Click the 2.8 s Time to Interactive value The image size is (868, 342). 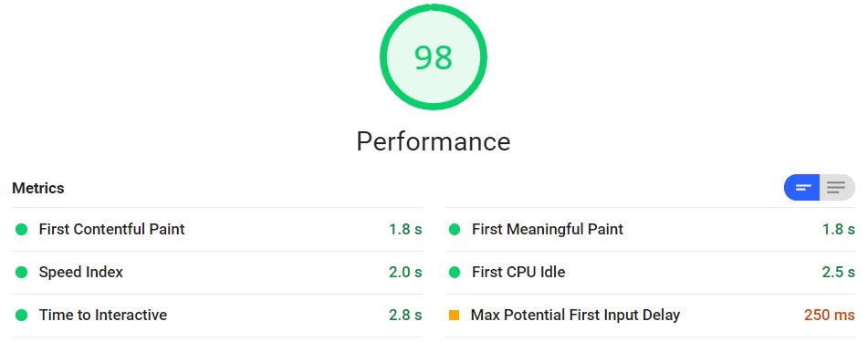pos(405,316)
